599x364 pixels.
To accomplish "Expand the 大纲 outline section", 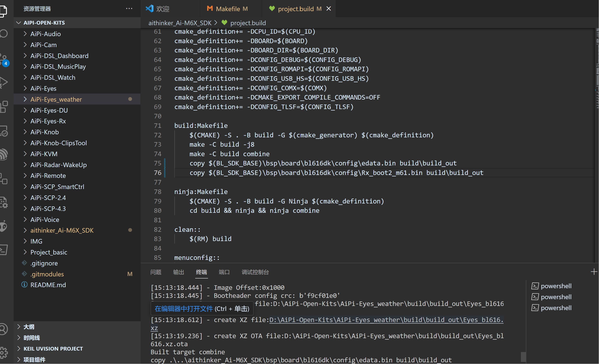I will pos(77,327).
